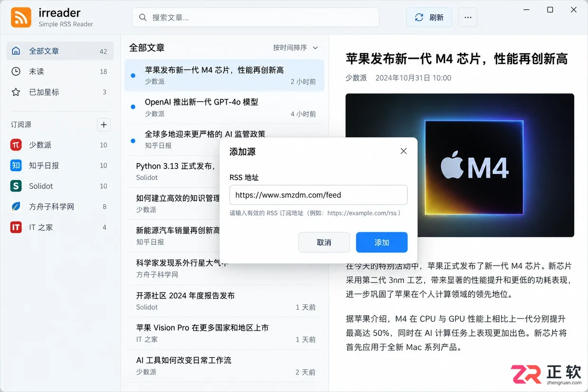Click 订阅源 section header
Viewport: 588px width, 392px height.
click(21, 124)
